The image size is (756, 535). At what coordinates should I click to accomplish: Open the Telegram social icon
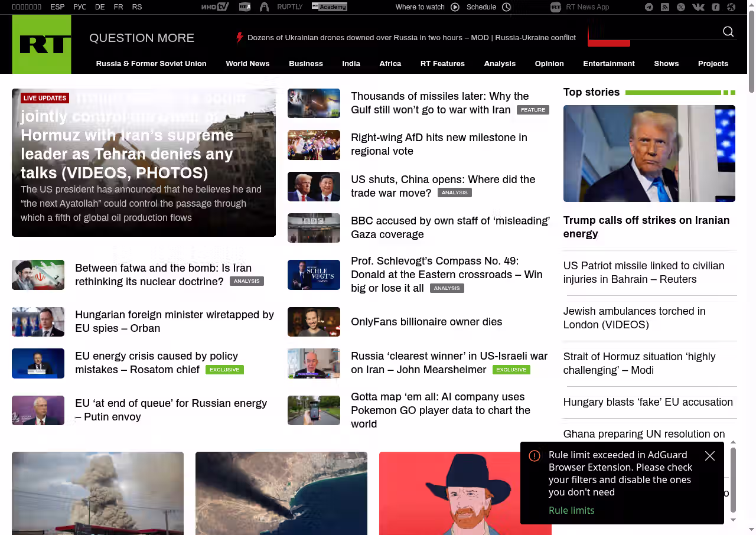pyautogui.click(x=649, y=7)
